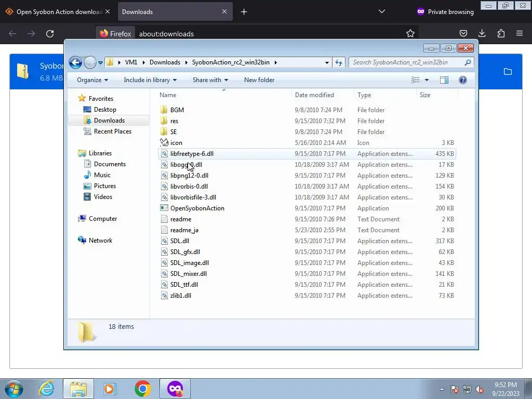This screenshot has height=399, width=532.
Task: Select the SE folder icon
Action: 164,131
